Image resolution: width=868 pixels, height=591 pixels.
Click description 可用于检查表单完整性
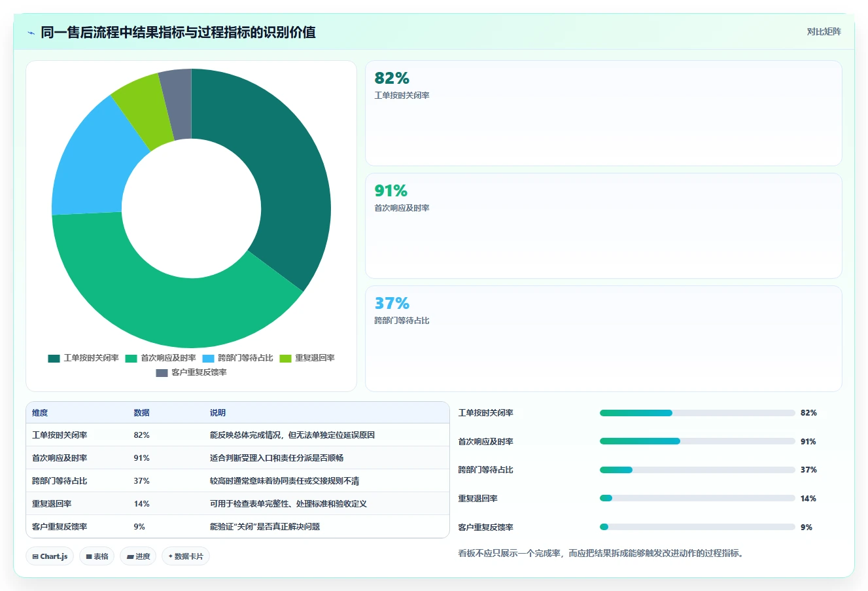tap(288, 504)
